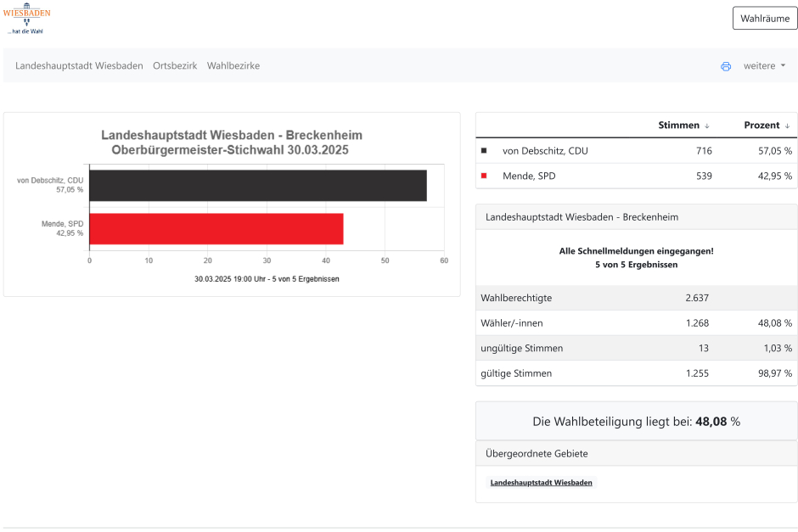
Task: Click the printer icon
Action: pos(726,66)
